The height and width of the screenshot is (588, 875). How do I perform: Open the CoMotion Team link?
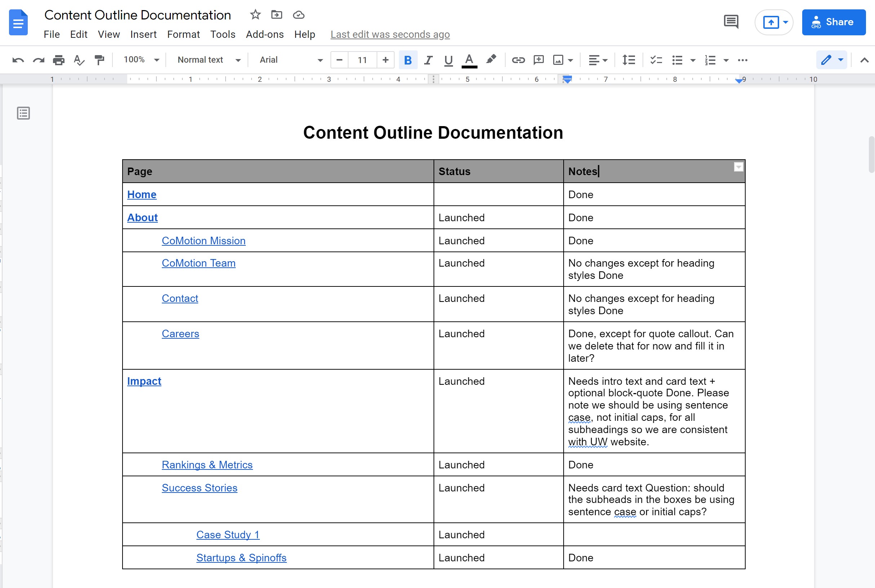pos(199,263)
